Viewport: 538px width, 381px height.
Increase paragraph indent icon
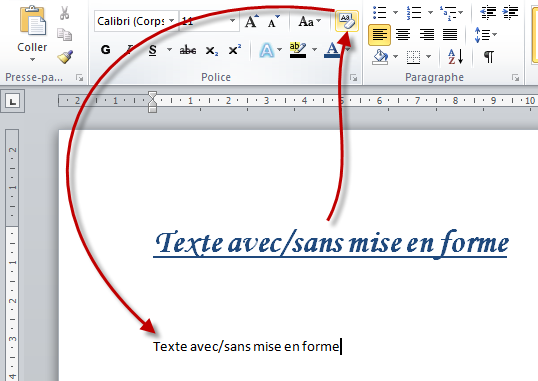pyautogui.click(x=510, y=12)
